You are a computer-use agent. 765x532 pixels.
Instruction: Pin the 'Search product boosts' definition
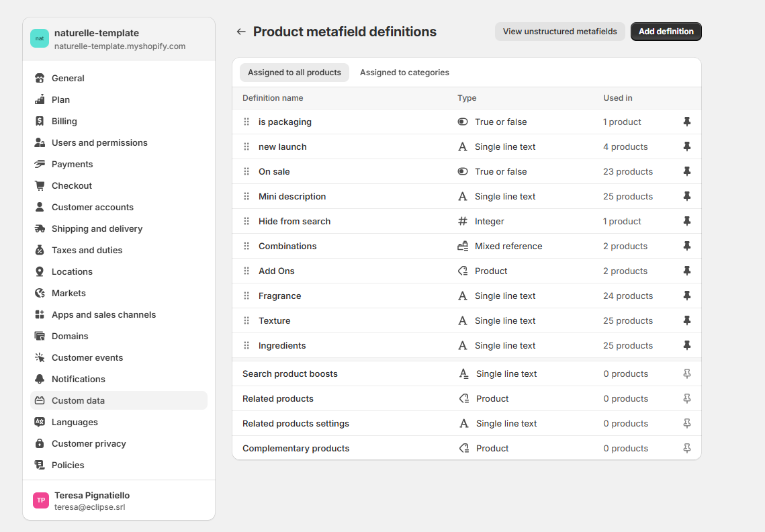tap(686, 374)
